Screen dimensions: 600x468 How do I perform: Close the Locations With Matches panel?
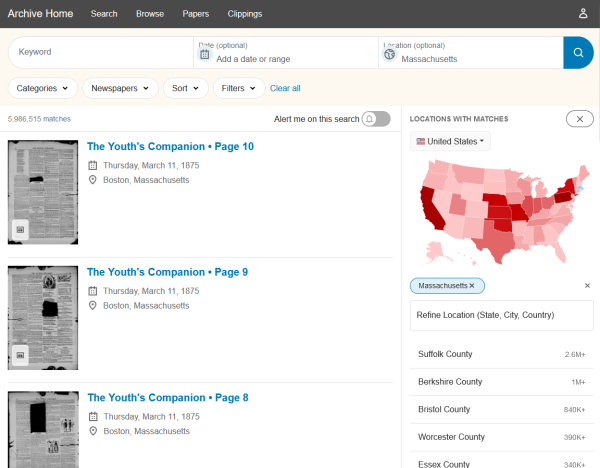[x=580, y=119]
